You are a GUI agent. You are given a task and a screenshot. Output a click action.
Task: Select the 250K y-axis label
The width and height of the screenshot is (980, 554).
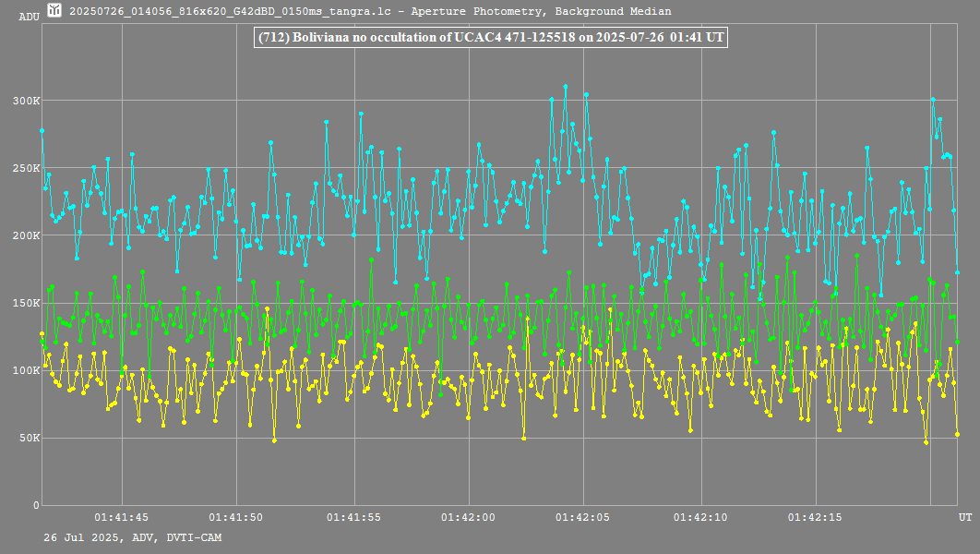(x=25, y=168)
